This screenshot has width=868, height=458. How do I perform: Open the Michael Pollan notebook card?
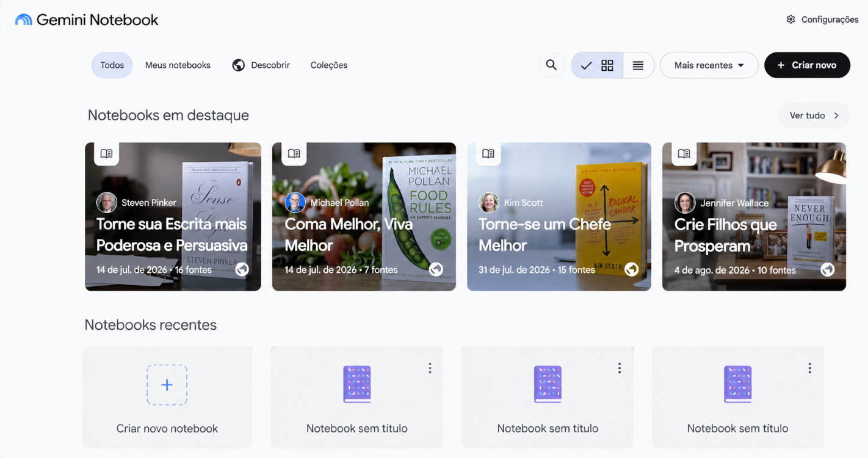tap(364, 217)
